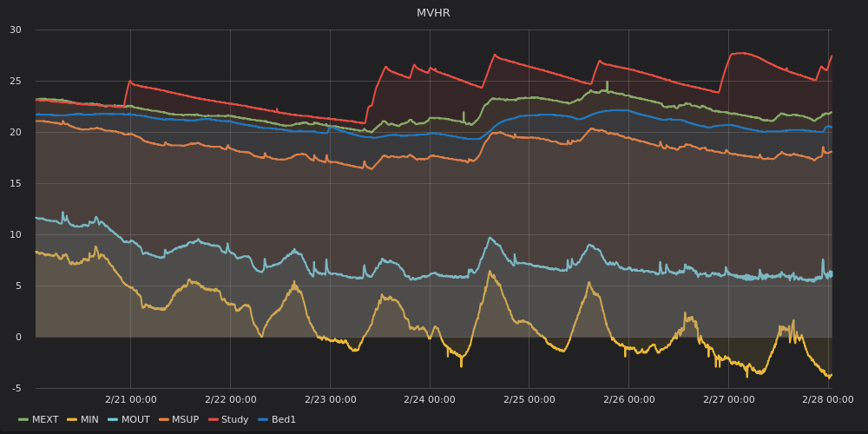Screen dimensions: 868x434
Task: Show only Bed1 by clicking its legend label
Action: pos(284,420)
